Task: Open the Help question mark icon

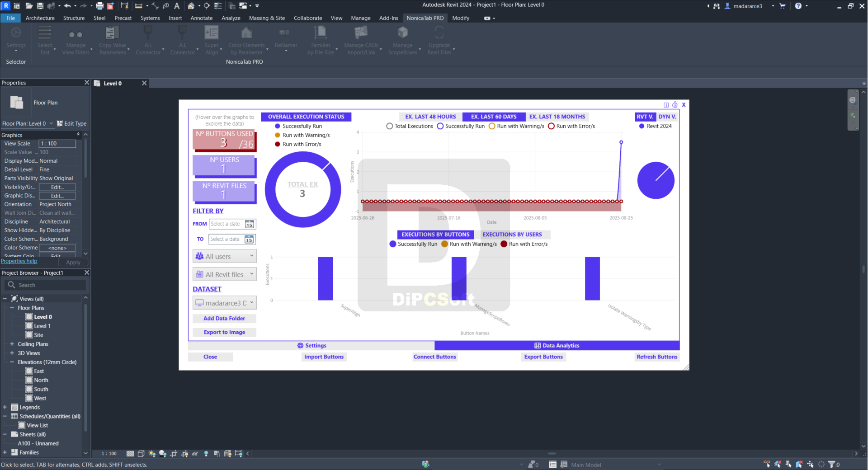Action: 798,6
